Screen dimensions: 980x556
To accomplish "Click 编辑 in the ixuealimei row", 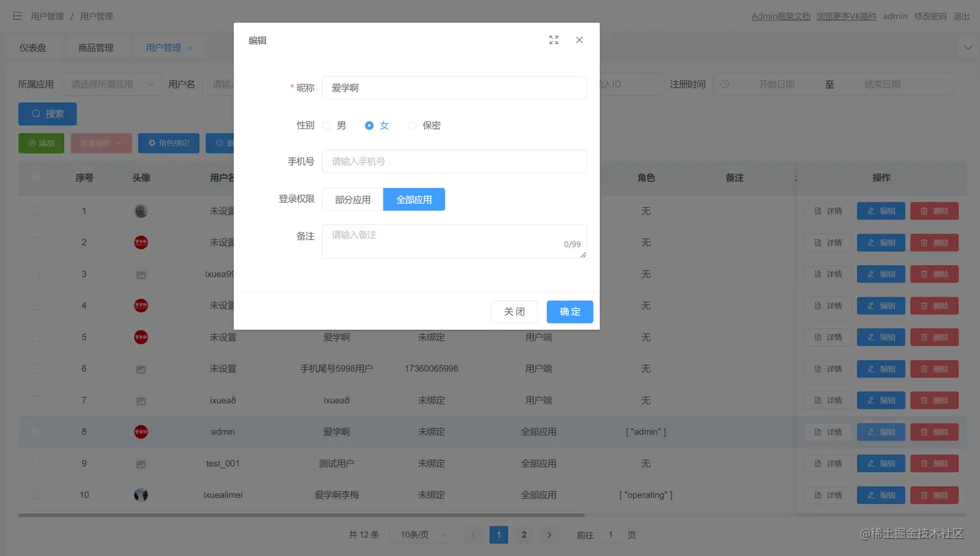I will point(881,495).
